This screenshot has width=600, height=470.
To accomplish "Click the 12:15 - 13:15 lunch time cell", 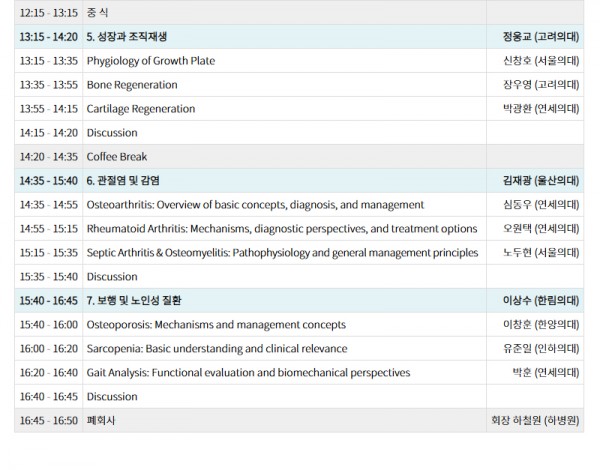I will click(47, 13).
